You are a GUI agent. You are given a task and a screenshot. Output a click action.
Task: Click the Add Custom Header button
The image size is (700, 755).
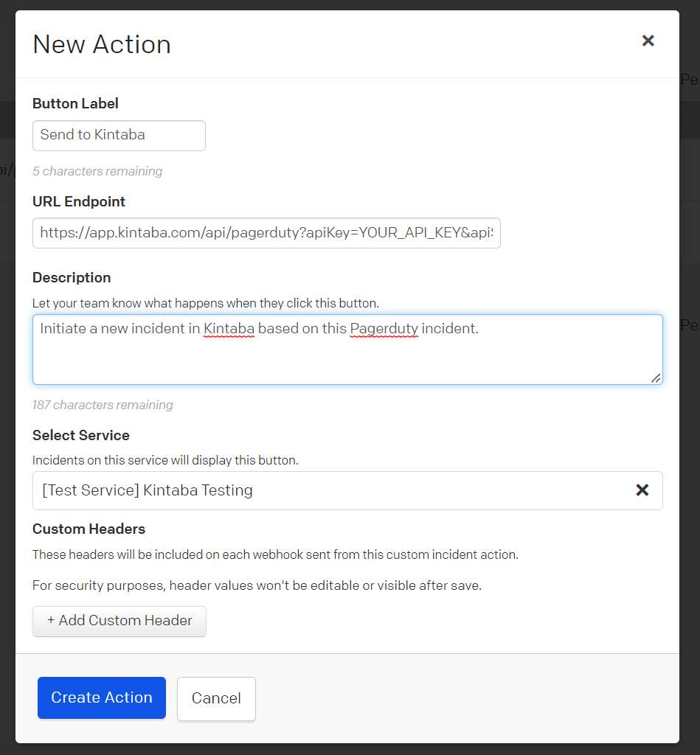click(119, 621)
